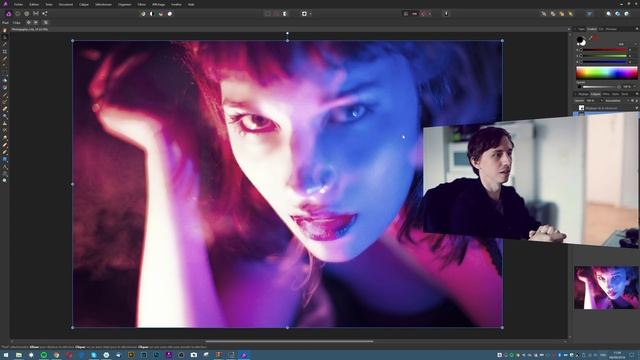Click the Navigator preview thumbnail

607,288
